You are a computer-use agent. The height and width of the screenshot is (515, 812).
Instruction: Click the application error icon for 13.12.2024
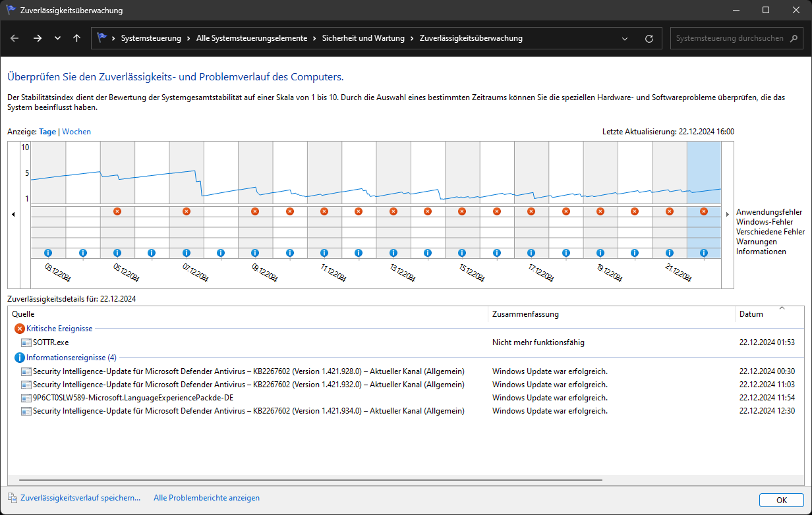393,211
